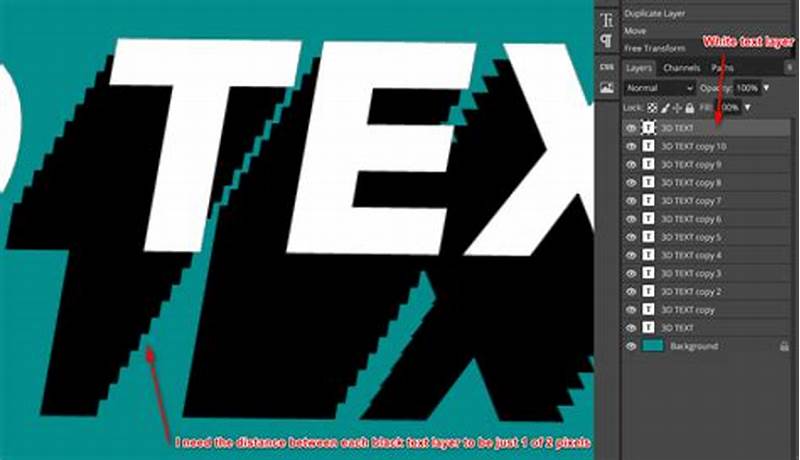
Task: Hide the 3D TEXT copy 6 layer
Action: tap(631, 219)
